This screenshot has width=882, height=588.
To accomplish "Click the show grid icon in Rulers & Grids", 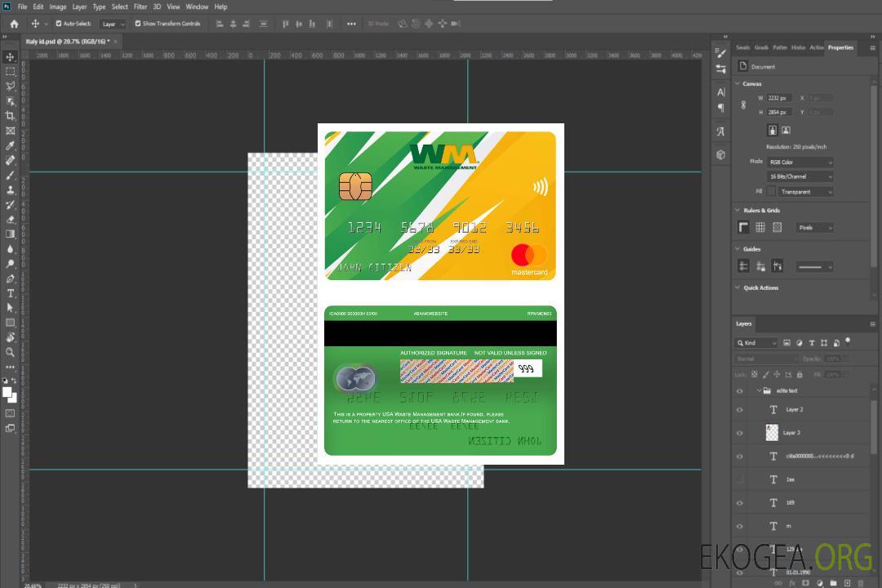I will pyautogui.click(x=760, y=227).
